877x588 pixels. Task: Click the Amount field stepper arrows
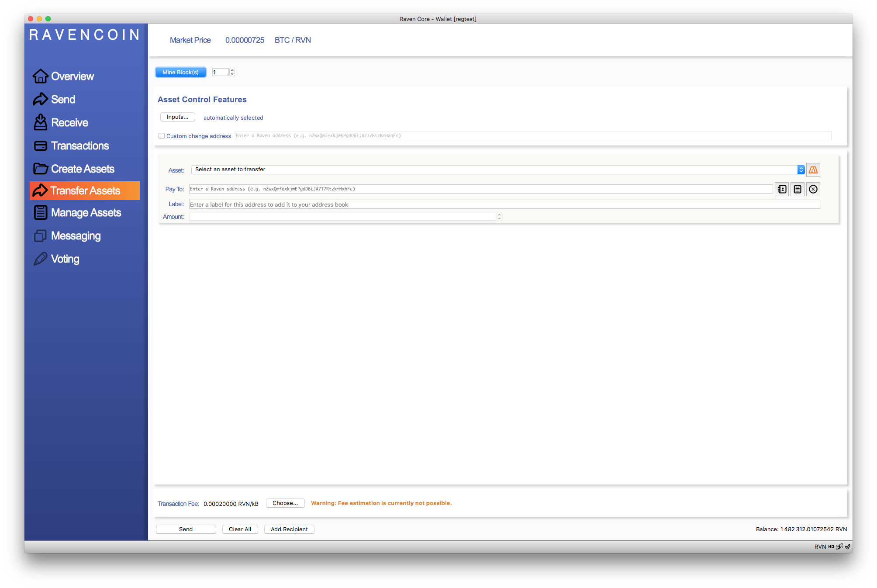(x=499, y=217)
